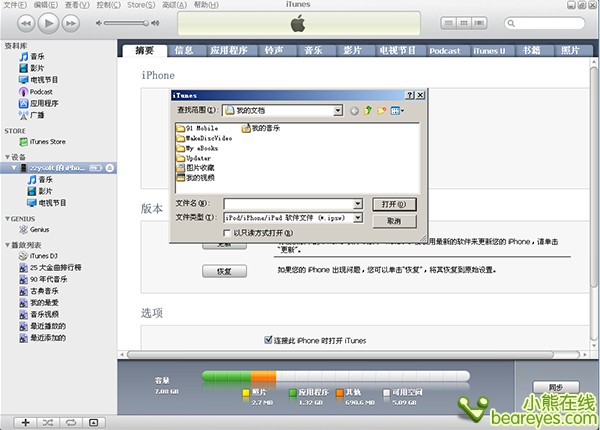Click the next track fast-forward button
The width and height of the screenshot is (600, 430).
pyautogui.click(x=71, y=23)
